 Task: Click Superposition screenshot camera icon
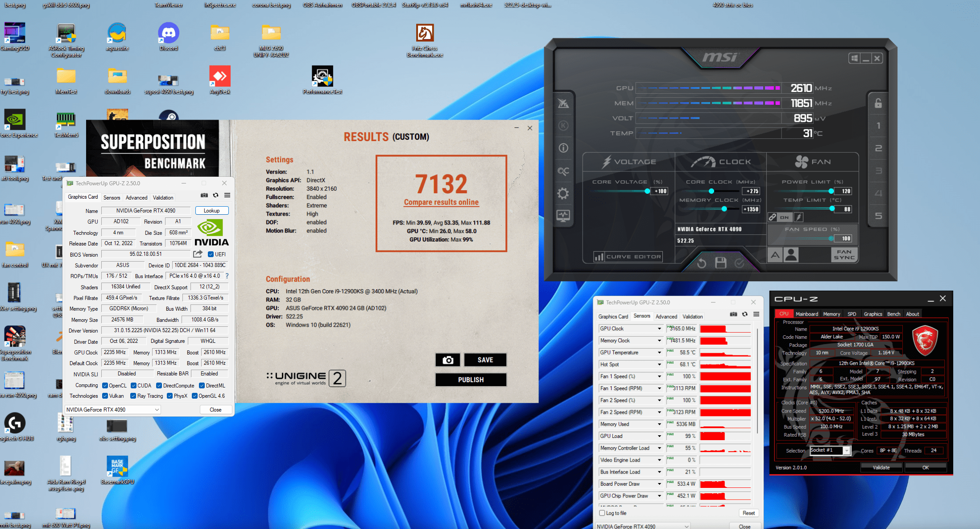coord(448,360)
